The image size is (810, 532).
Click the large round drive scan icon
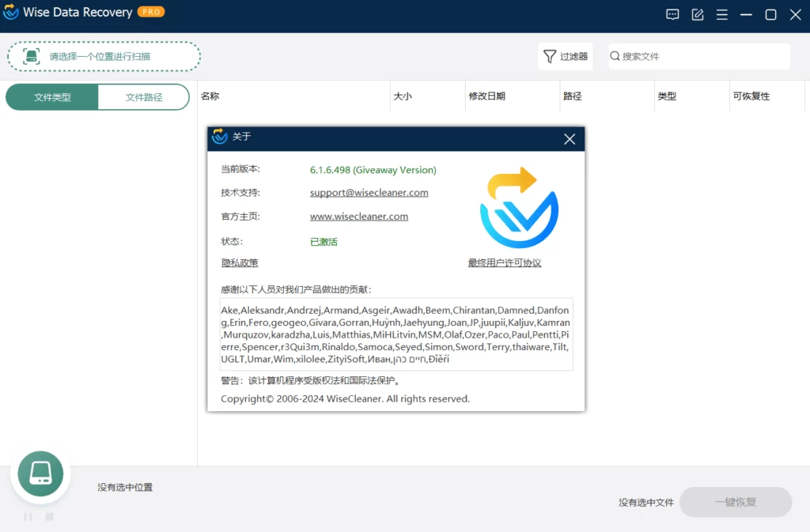(x=40, y=473)
